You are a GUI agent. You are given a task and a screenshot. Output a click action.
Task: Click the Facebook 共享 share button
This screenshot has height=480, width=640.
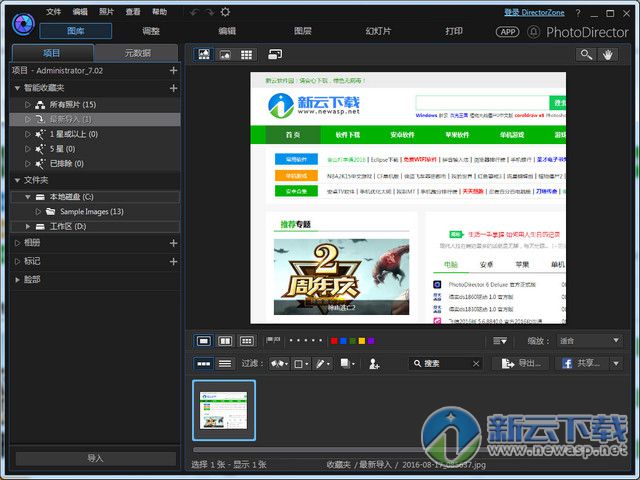(582, 364)
